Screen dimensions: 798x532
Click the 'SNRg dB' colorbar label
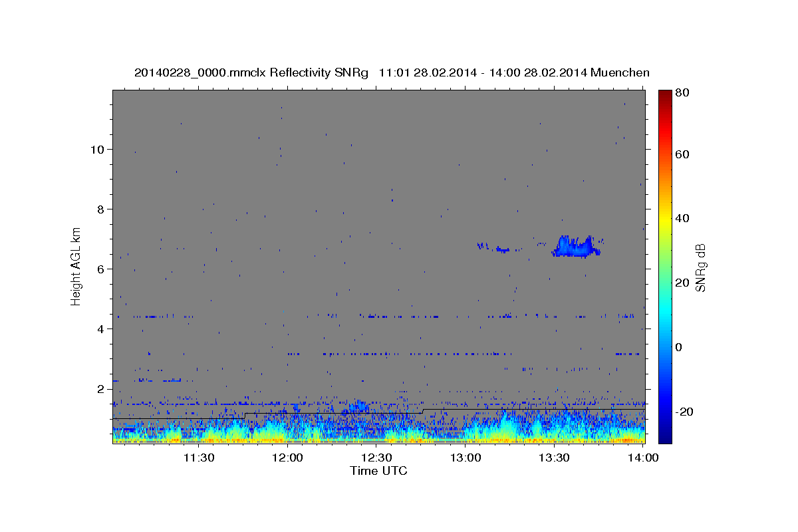tap(700, 267)
